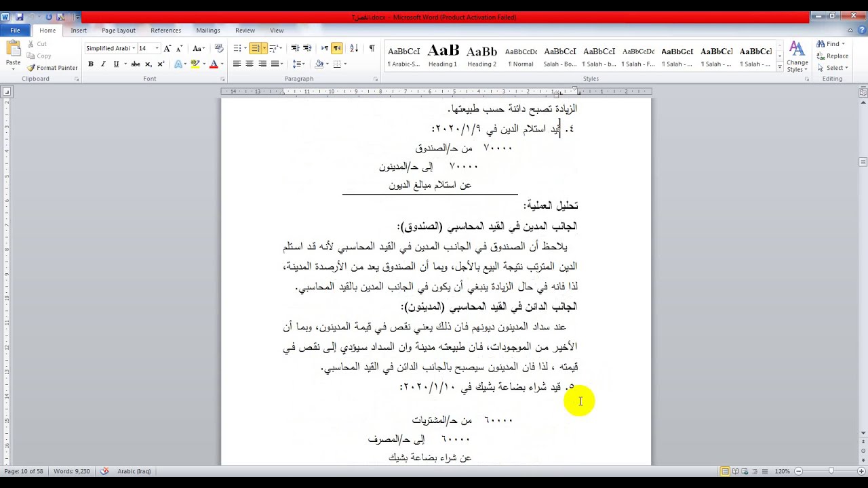This screenshot has height=488, width=868.
Task: Click the Zoom Out minus button
Action: (798, 471)
